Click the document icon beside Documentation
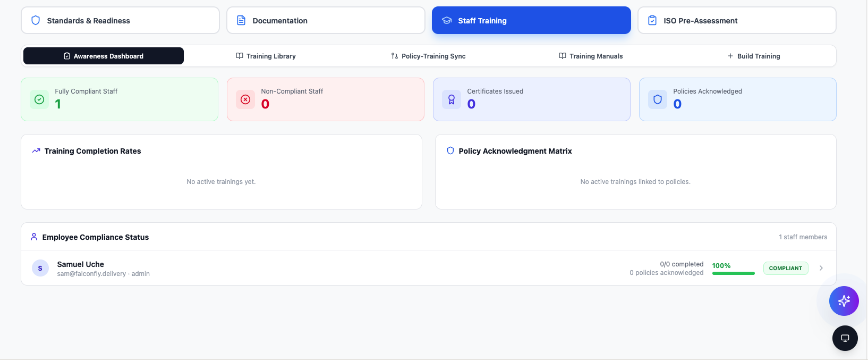Screen dimensions: 868x360 241,20
